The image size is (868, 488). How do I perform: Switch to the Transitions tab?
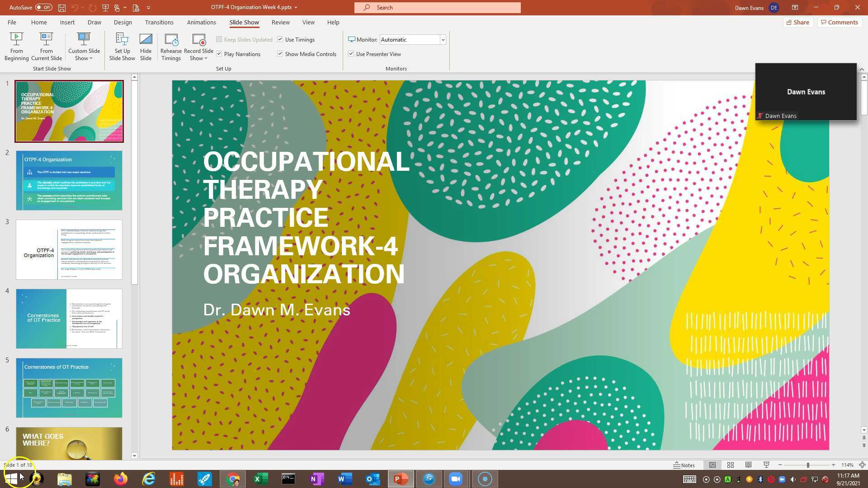pyautogui.click(x=159, y=22)
